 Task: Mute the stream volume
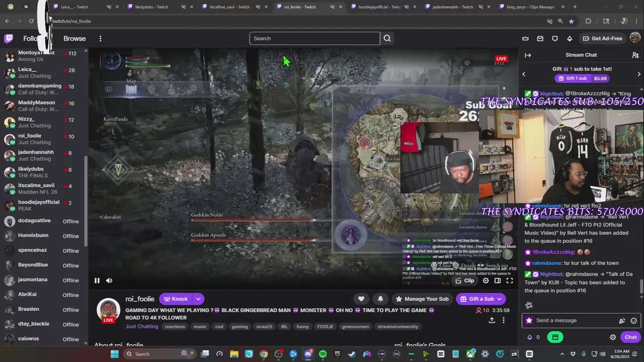click(109, 281)
